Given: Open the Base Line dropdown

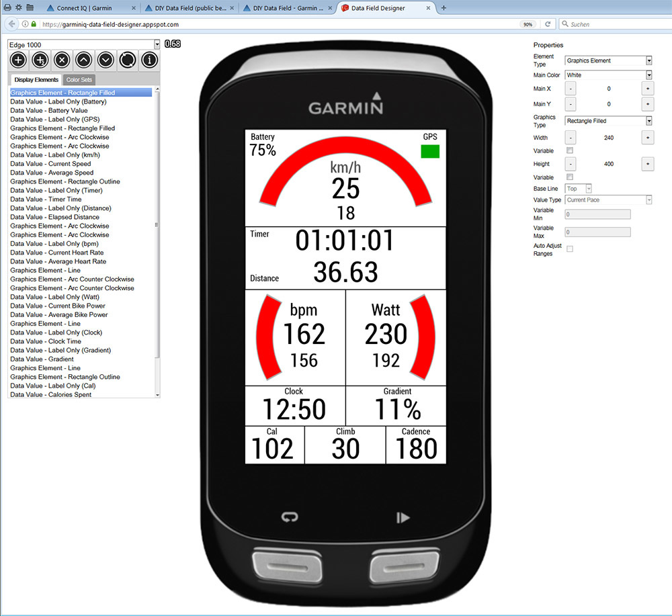Looking at the screenshot, I should click(589, 189).
